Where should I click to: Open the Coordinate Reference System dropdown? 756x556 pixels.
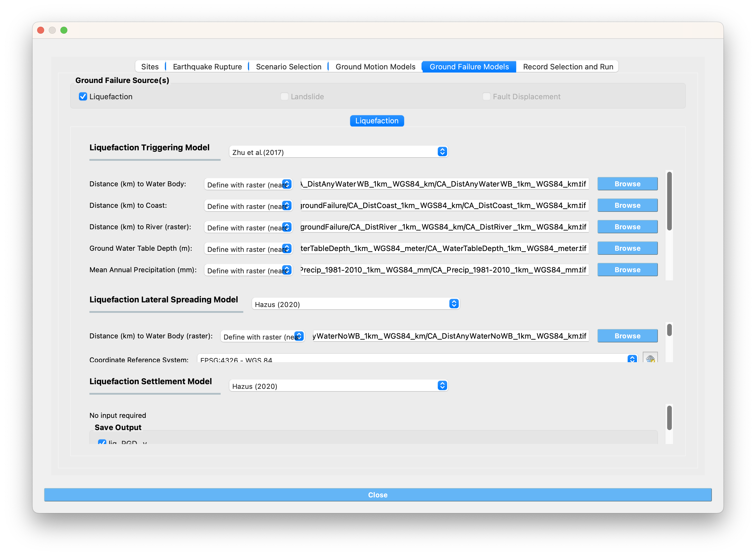pos(417,358)
